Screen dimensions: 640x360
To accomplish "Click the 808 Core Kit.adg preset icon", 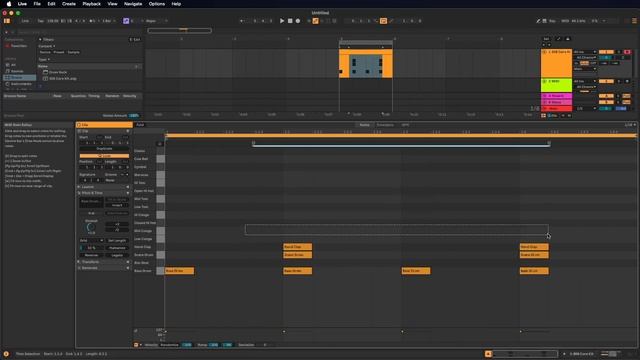I will click(45, 78).
